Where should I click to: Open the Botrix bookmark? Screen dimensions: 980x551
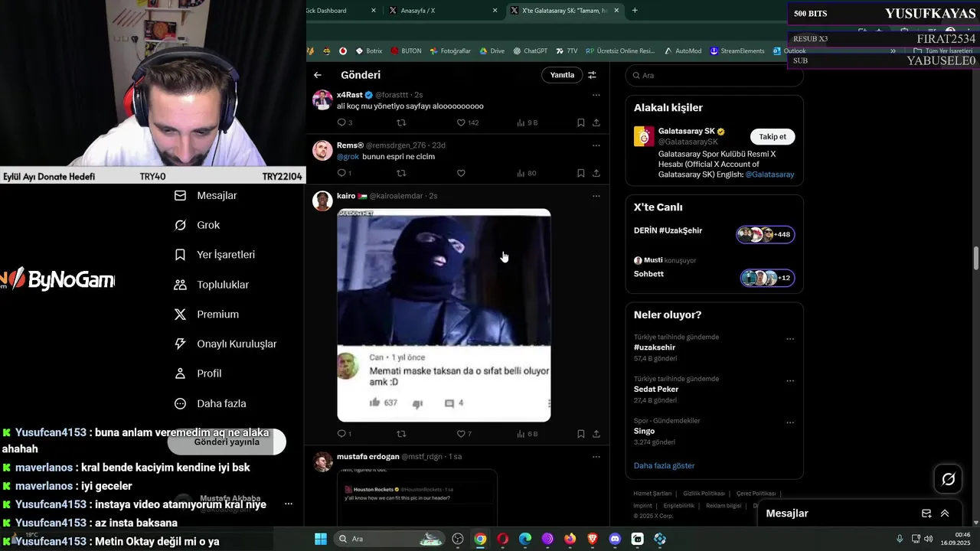368,51
